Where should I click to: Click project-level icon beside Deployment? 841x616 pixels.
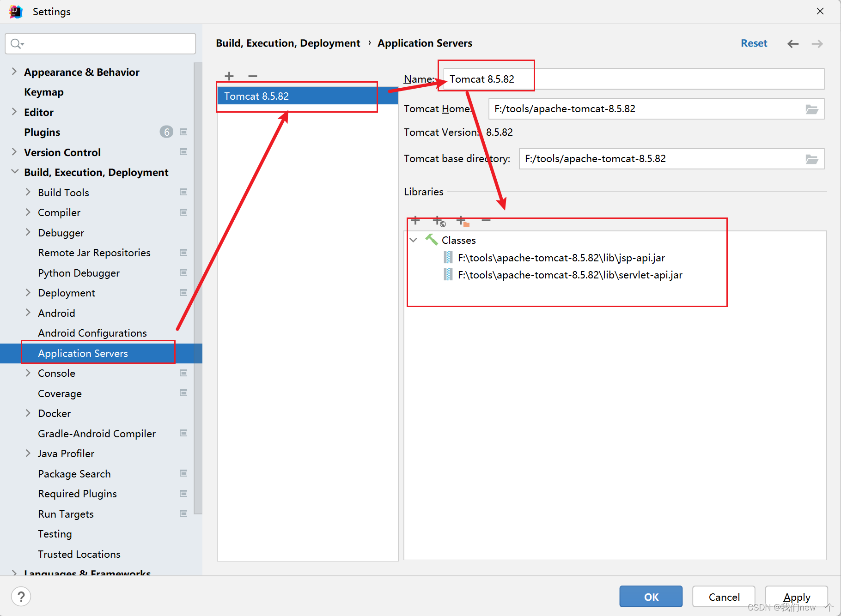(x=183, y=293)
